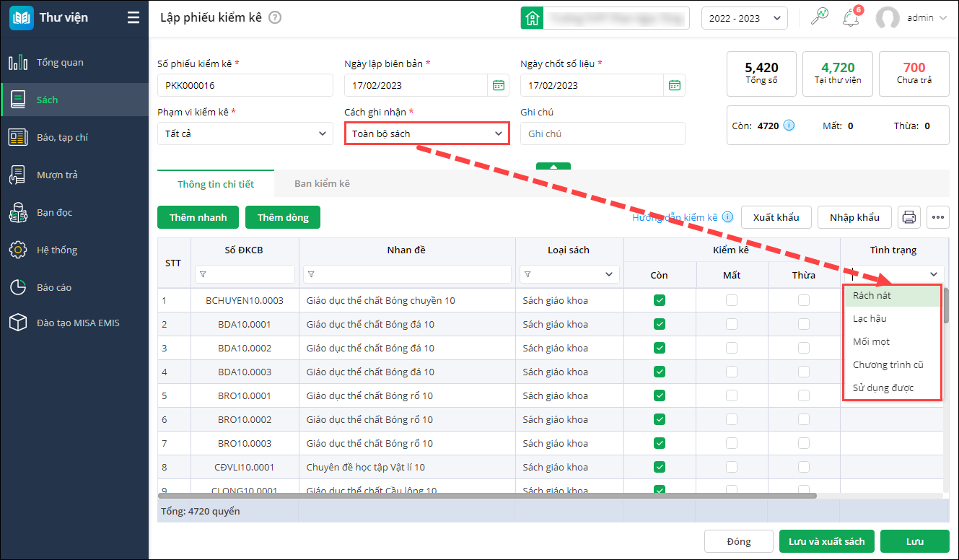Click the Lưu và xuất sách button
This screenshot has width=959, height=560.
pyautogui.click(x=826, y=541)
